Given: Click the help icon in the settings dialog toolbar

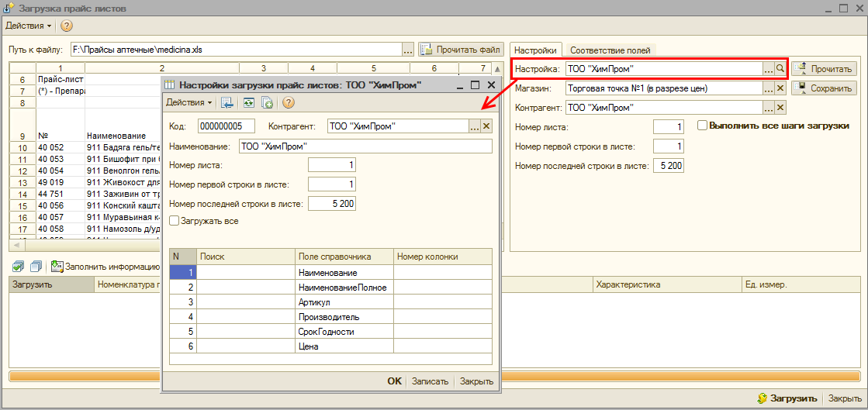Looking at the screenshot, I should tap(289, 102).
